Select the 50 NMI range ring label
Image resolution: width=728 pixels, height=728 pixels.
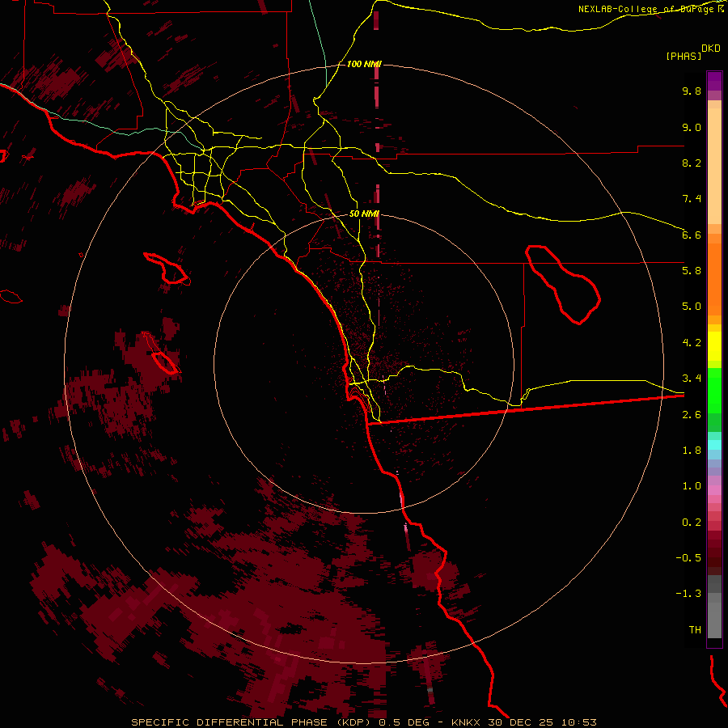[x=364, y=214]
